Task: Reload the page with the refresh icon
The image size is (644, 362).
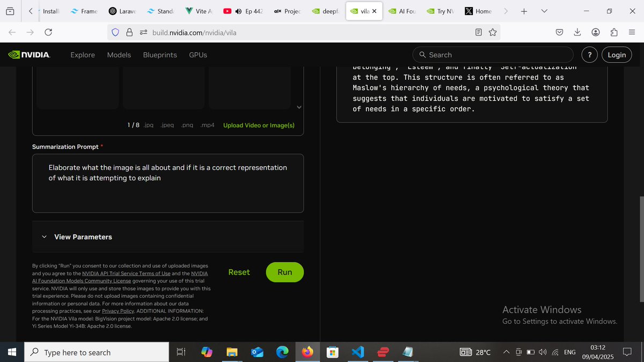Action: point(48,32)
